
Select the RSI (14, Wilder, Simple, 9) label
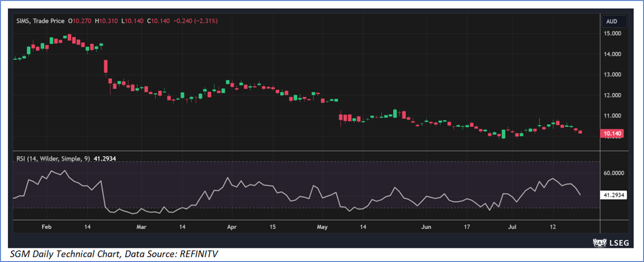[x=53, y=159]
